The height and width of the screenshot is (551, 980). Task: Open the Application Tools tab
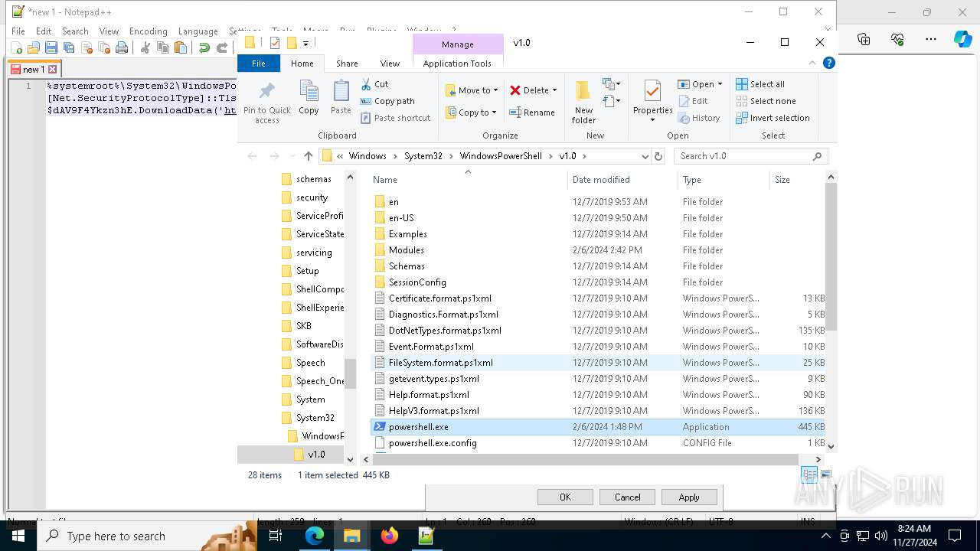point(457,64)
